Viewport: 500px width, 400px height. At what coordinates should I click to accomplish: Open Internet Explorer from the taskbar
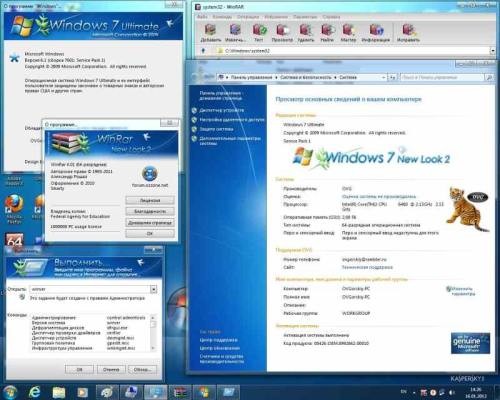[x=34, y=392]
